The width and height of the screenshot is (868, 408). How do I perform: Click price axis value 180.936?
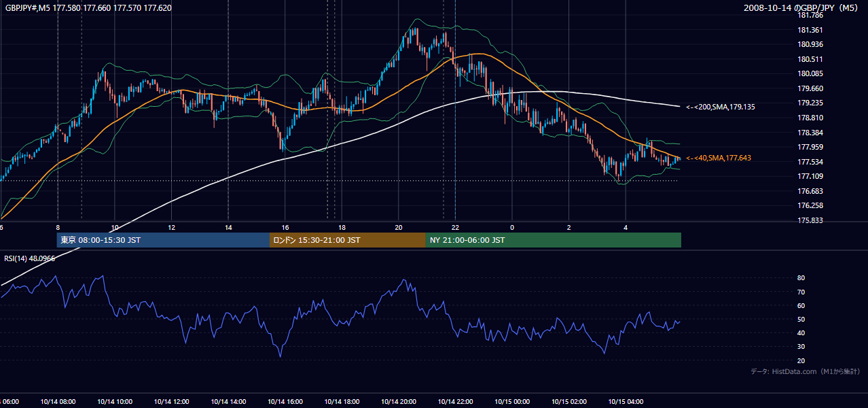click(811, 44)
